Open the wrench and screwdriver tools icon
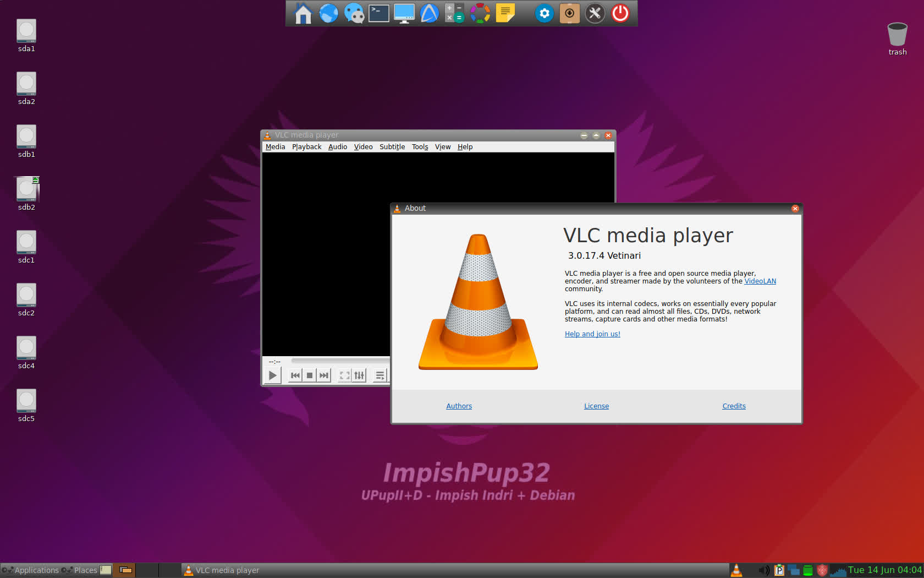 [595, 13]
